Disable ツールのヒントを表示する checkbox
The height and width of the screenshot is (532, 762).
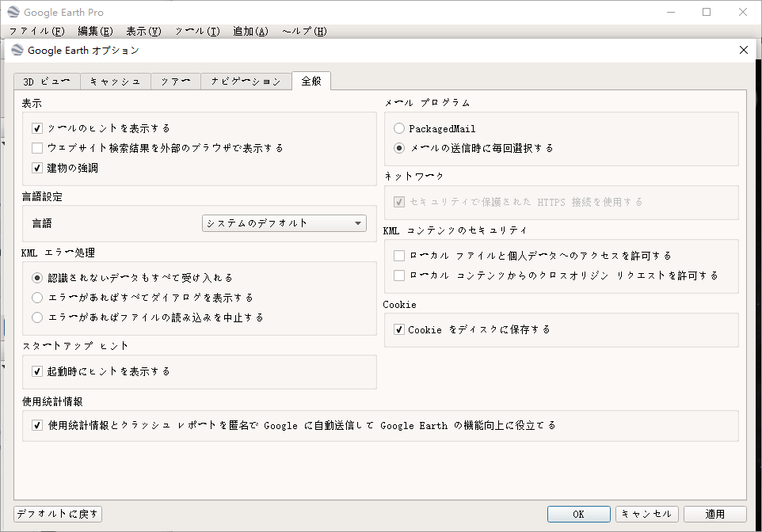[x=36, y=127]
